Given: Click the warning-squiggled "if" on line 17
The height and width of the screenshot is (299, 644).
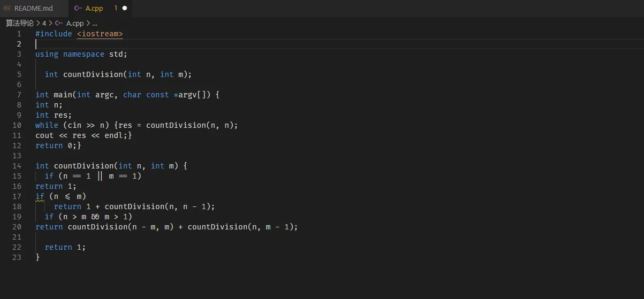Looking at the screenshot, I should [x=40, y=196].
